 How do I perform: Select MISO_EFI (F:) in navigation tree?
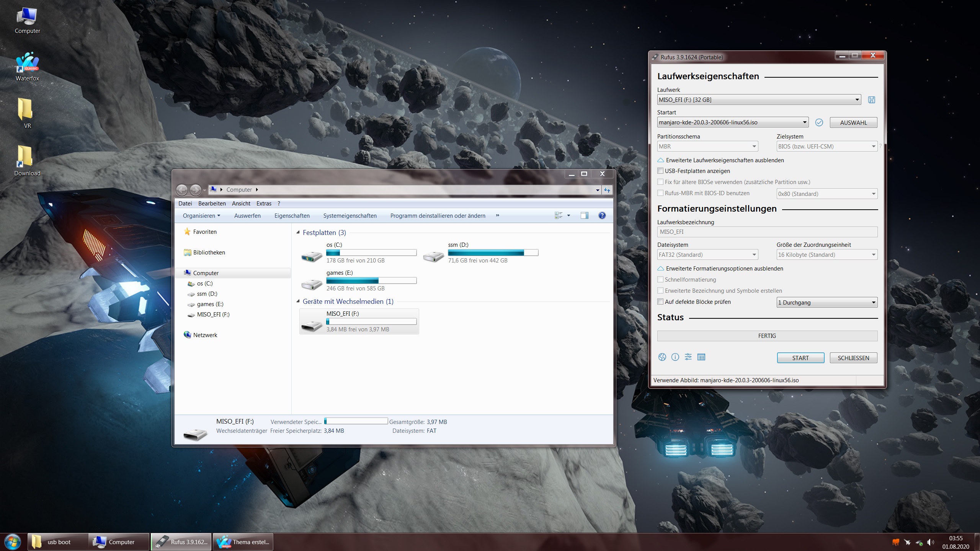[x=213, y=315]
